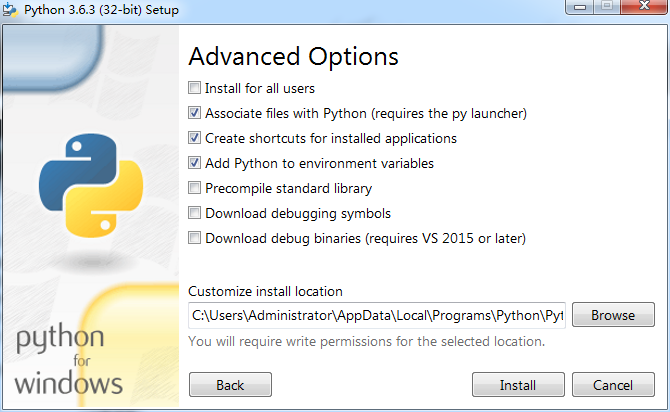Go Back to the previous setup page
The image size is (670, 412).
click(230, 385)
